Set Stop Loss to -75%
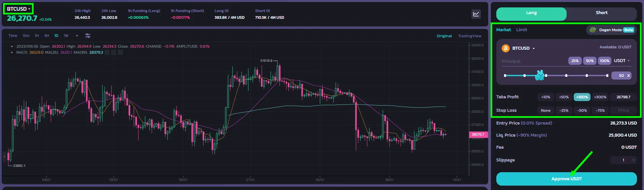The width and height of the screenshot is (644, 190). [600, 110]
